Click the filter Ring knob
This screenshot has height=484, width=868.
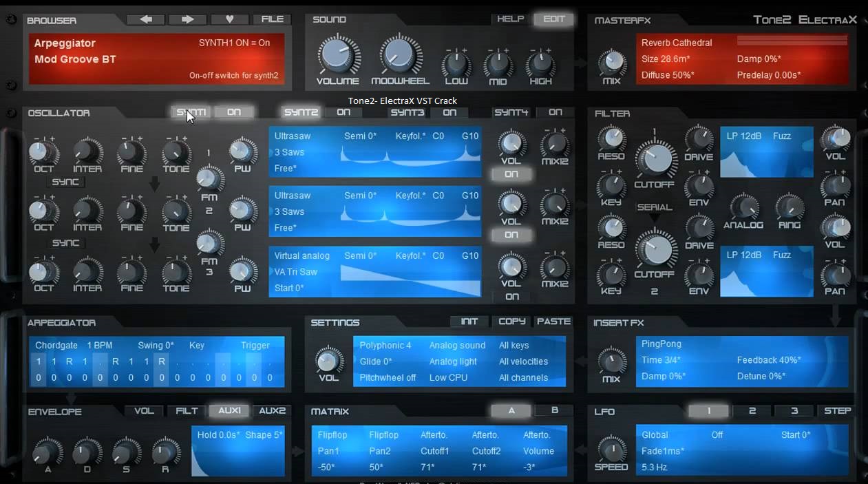click(789, 207)
